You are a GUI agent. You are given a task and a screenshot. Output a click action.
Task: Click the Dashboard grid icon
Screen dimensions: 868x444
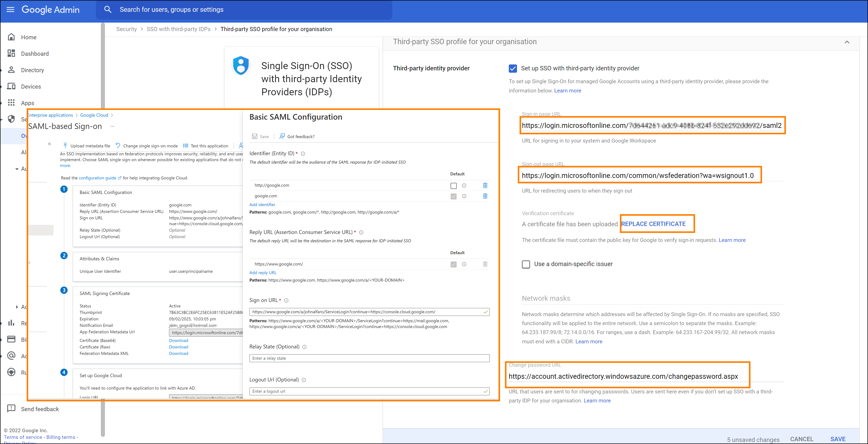point(11,53)
